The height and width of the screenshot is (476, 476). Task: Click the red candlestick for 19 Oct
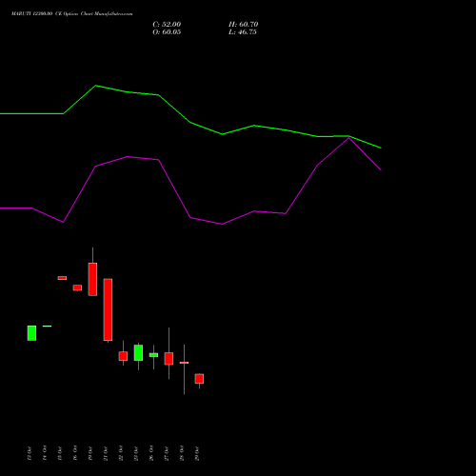click(x=92, y=279)
